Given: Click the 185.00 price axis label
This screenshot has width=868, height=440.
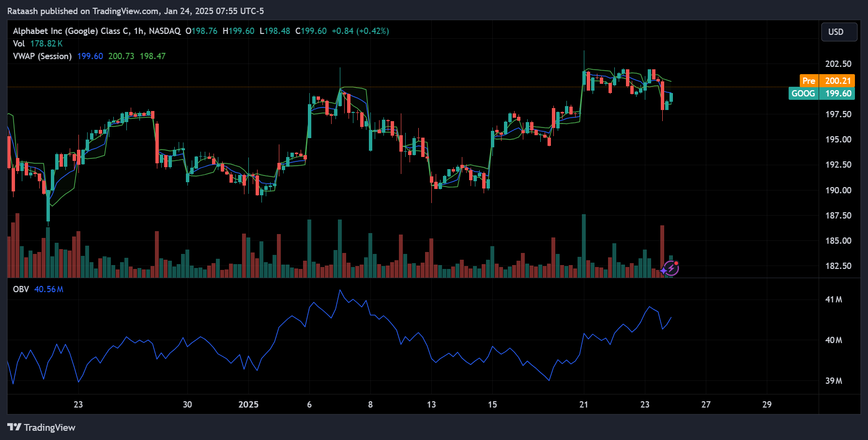Looking at the screenshot, I should pos(838,241).
